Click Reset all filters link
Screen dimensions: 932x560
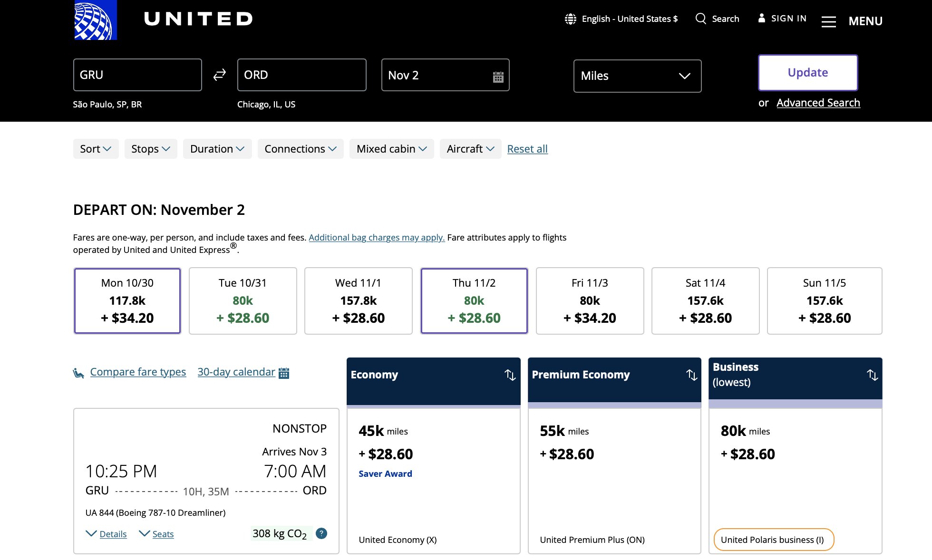[527, 149]
